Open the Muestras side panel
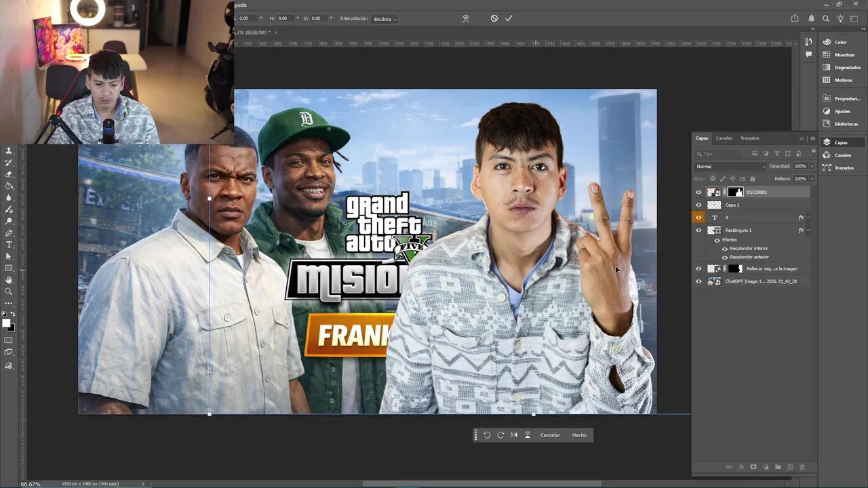 pyautogui.click(x=844, y=55)
